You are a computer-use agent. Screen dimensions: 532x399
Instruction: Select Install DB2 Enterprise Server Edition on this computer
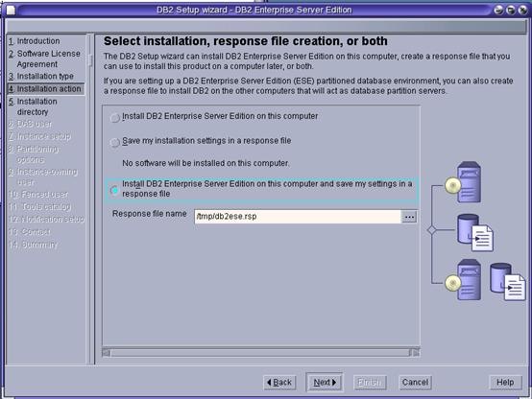tap(115, 117)
